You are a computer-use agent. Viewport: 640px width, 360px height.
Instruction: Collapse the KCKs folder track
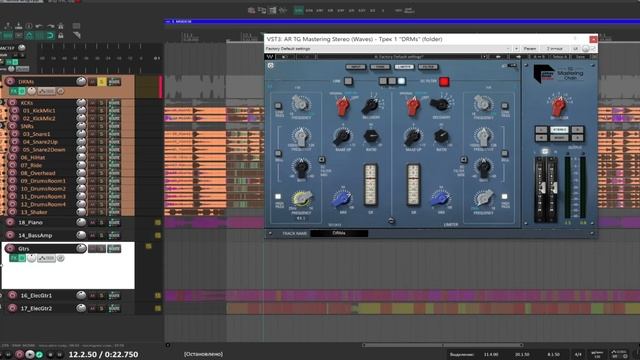pyautogui.click(x=2, y=102)
